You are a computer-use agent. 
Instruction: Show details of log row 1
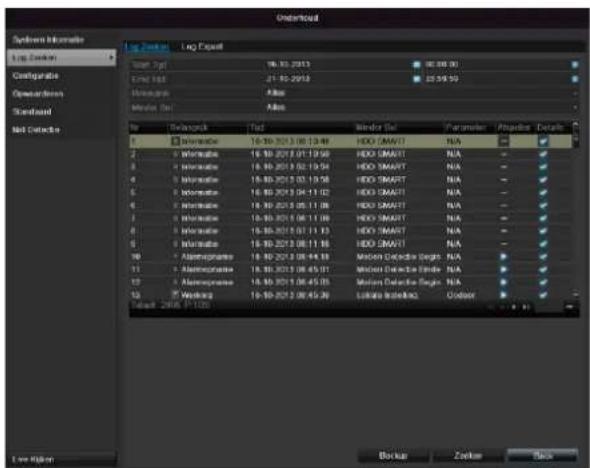click(543, 141)
